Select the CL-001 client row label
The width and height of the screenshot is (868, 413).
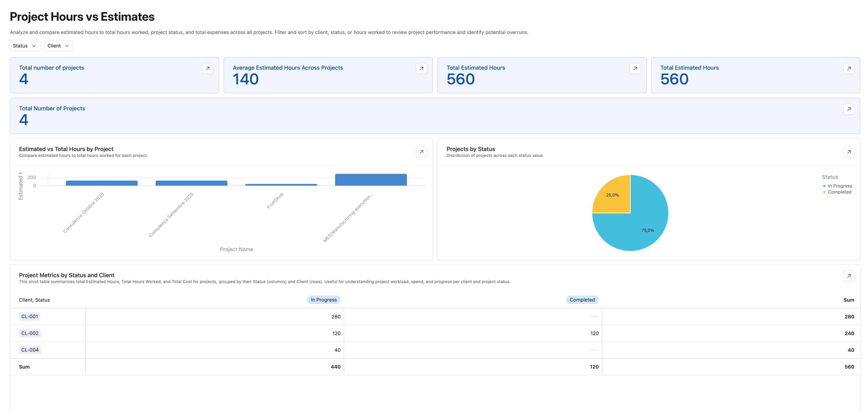pyautogui.click(x=30, y=316)
